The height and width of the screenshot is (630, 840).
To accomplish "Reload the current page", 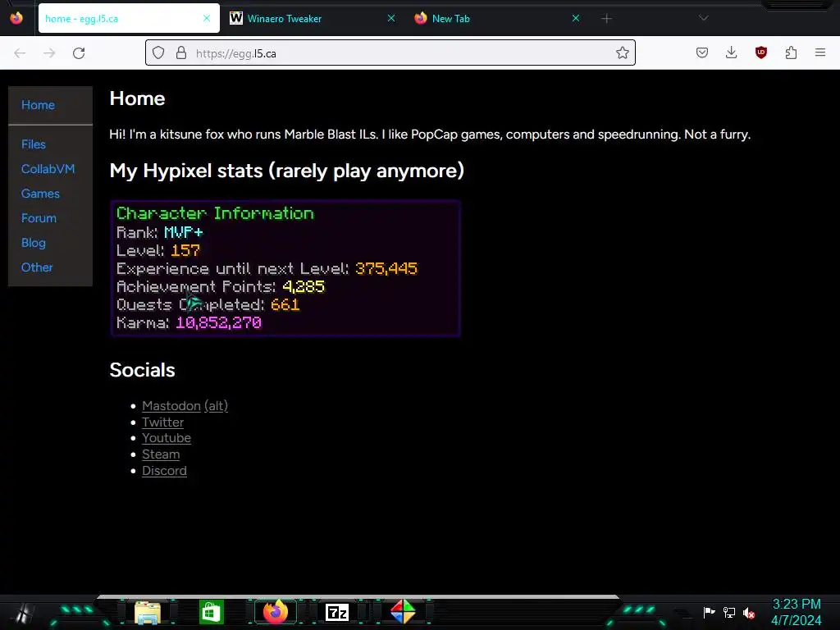I will pos(79,53).
